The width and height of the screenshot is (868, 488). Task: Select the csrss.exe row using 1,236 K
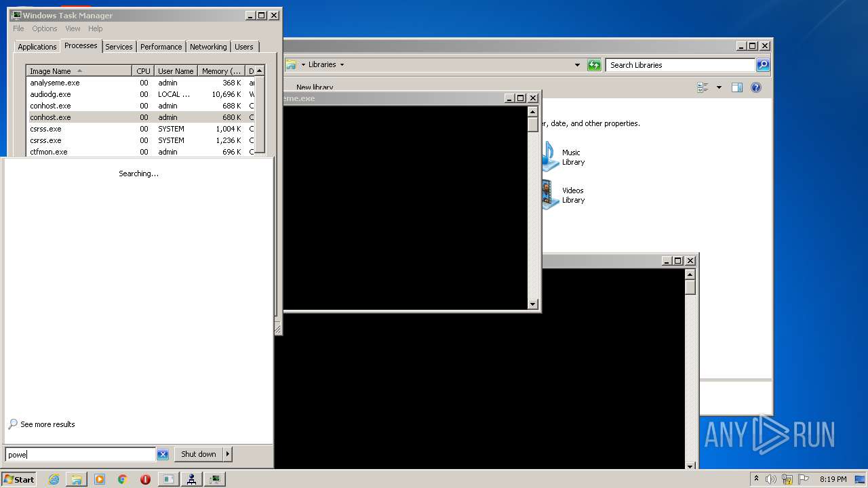click(x=140, y=140)
